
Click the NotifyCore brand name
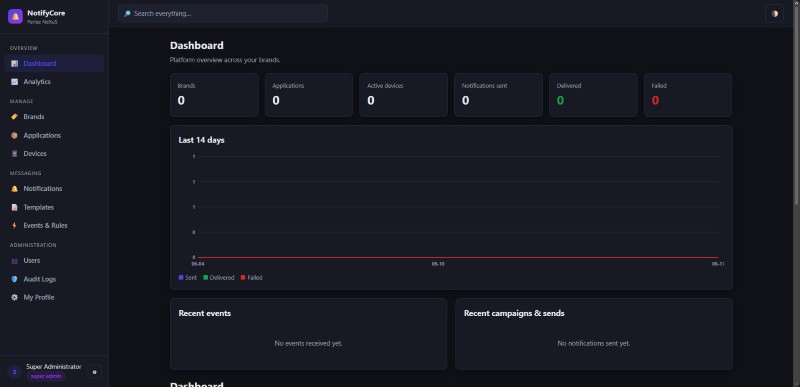tap(46, 13)
